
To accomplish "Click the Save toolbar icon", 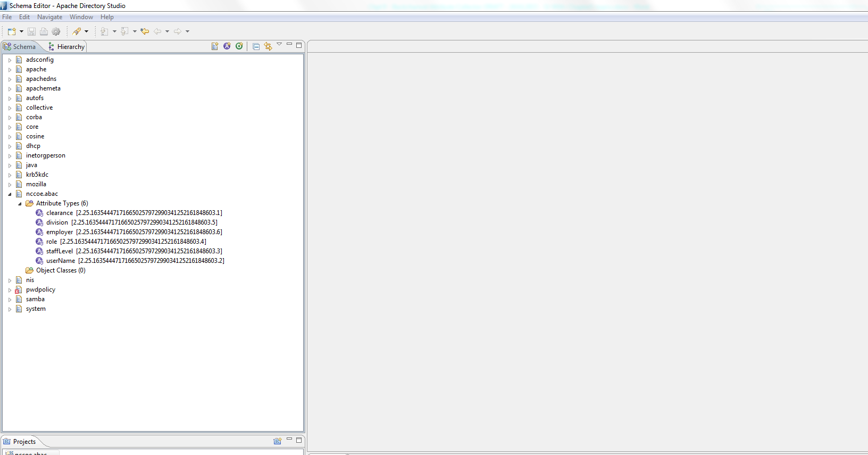I will 31,31.
